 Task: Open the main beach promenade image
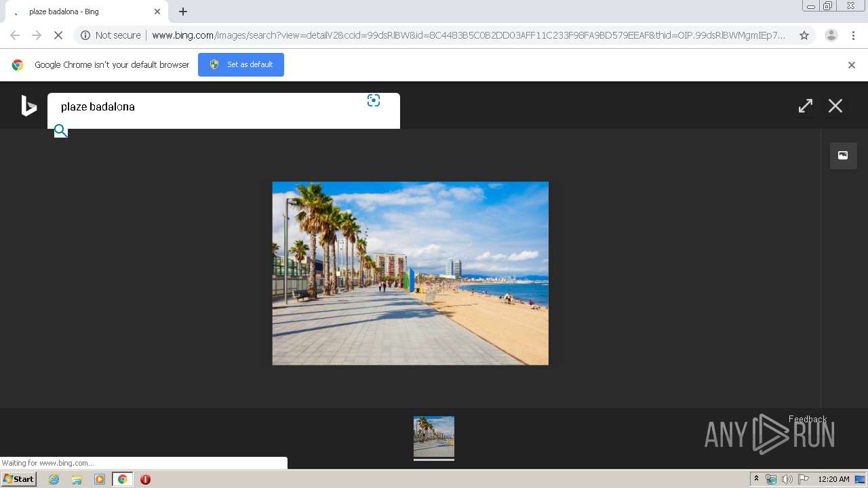pos(410,273)
